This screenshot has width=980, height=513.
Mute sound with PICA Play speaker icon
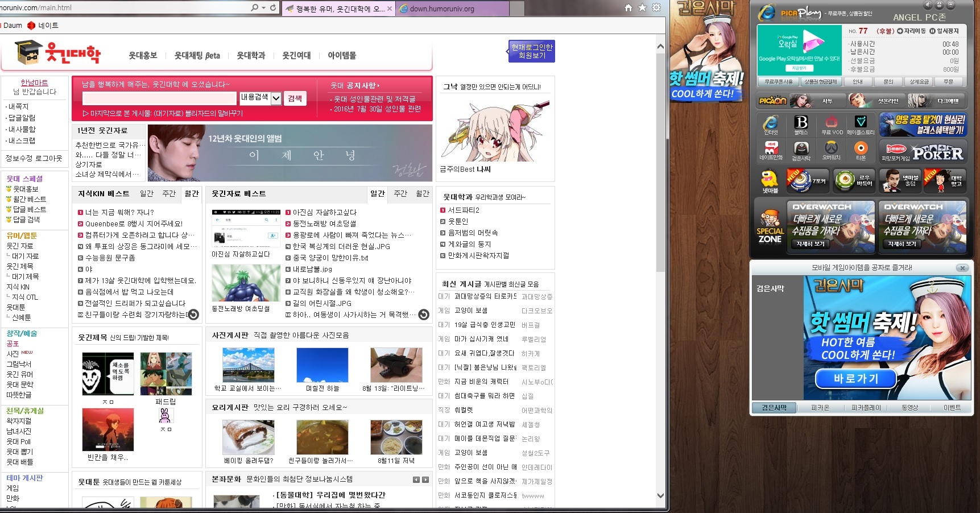[928, 5]
